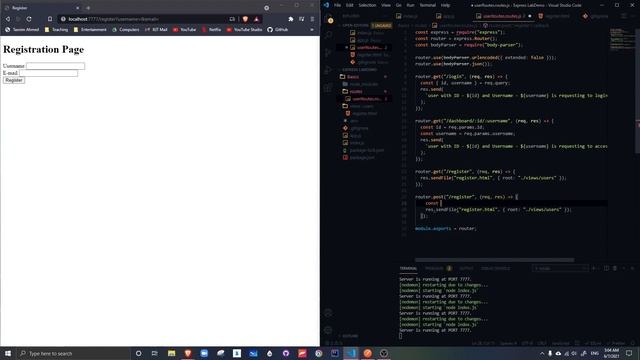
Task: Show more bookmarks overflow chevron
Action: click(x=312, y=29)
